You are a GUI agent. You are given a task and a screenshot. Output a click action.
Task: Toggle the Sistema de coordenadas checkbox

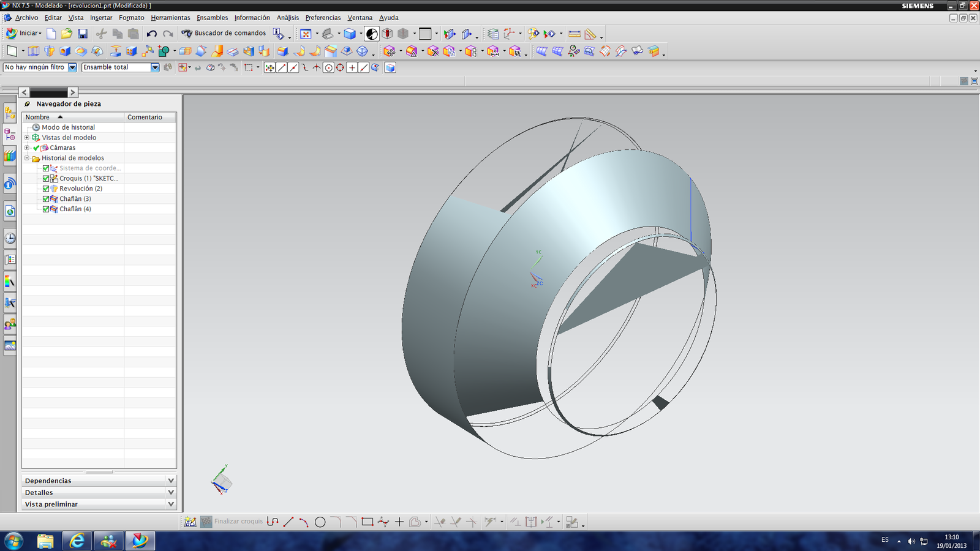pyautogui.click(x=46, y=168)
